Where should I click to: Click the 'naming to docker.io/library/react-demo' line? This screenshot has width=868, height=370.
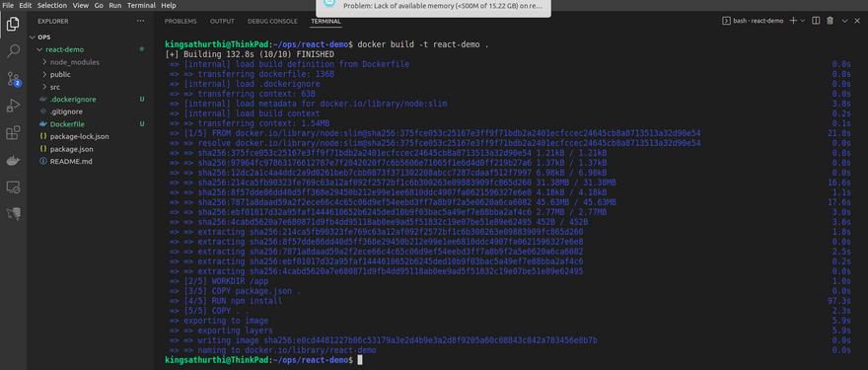pos(287,350)
